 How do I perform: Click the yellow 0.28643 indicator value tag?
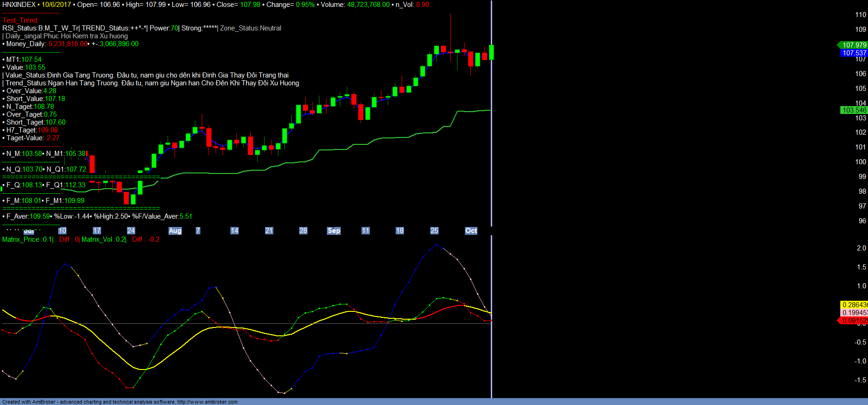[854, 305]
